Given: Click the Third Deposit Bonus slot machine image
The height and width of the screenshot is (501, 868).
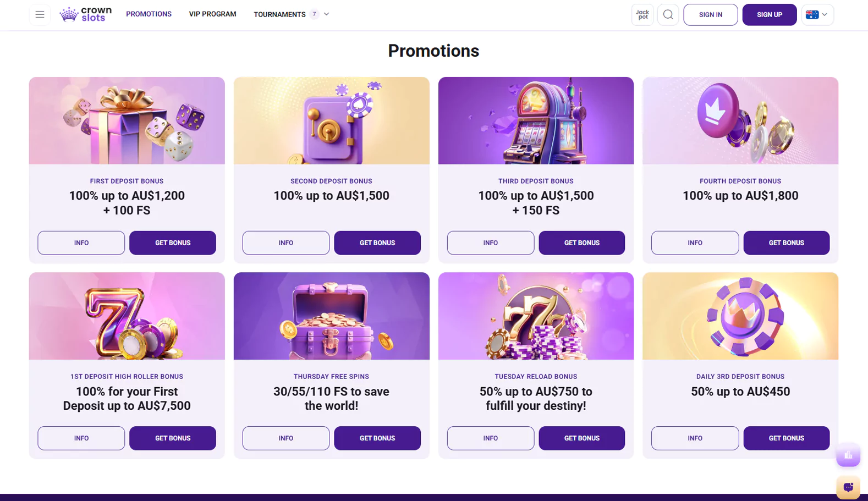Looking at the screenshot, I should [x=536, y=120].
